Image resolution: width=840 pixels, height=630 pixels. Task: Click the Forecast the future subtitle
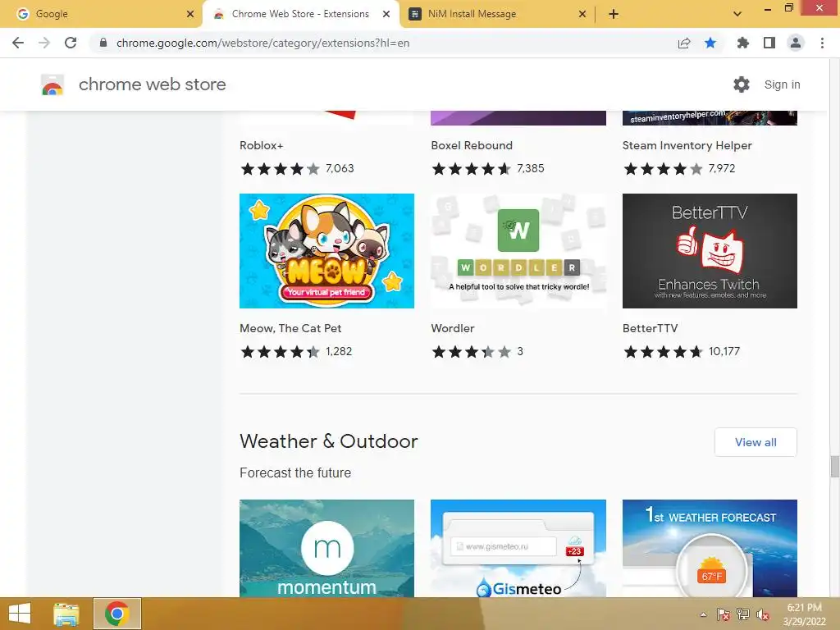295,473
